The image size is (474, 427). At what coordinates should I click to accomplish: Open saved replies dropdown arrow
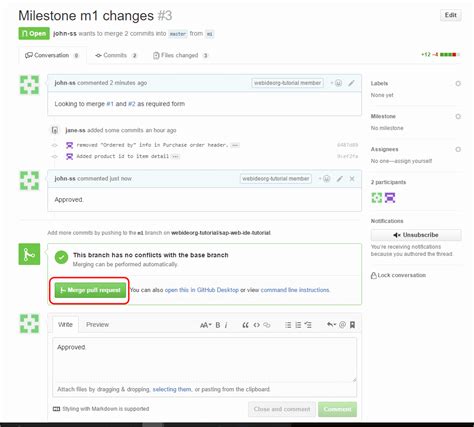pyautogui.click(x=331, y=325)
